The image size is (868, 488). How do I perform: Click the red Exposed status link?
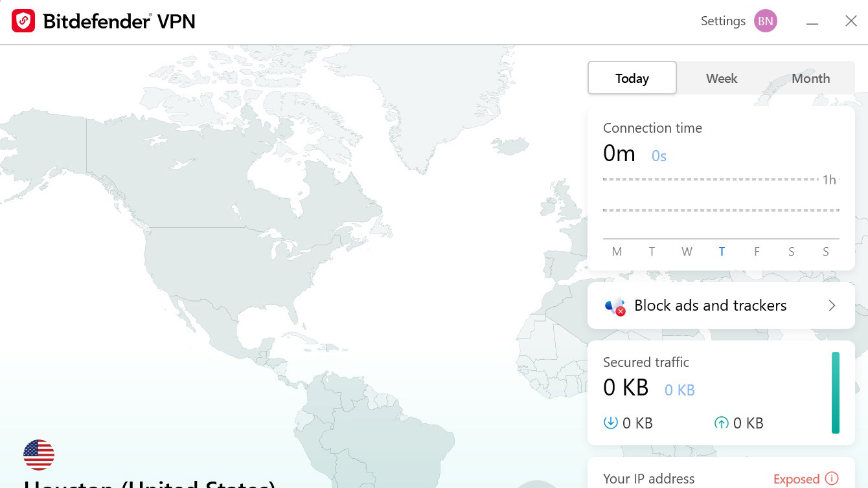point(796,480)
